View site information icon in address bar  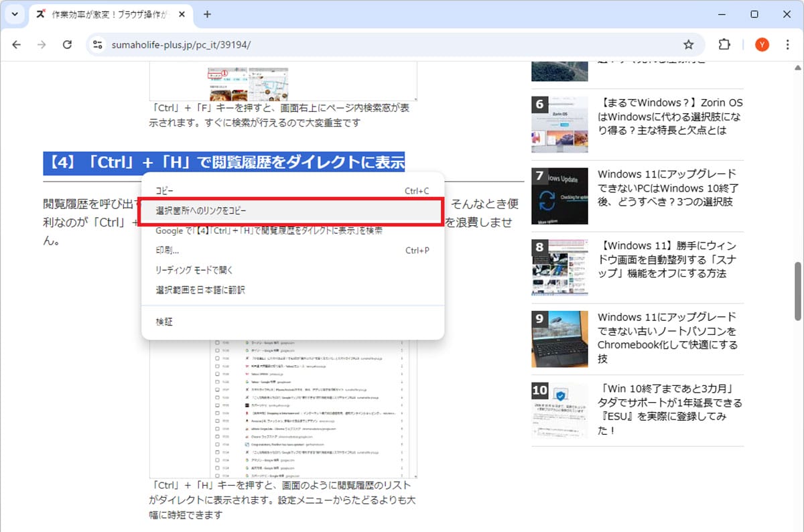pos(98,45)
